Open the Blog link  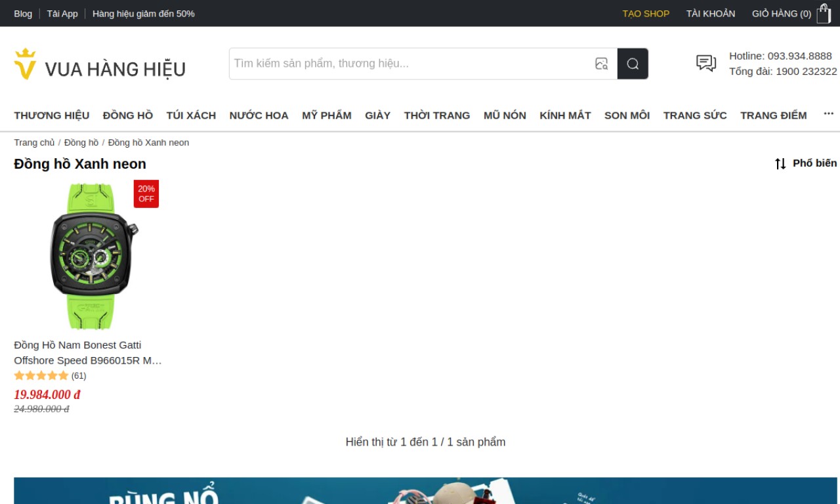pyautogui.click(x=23, y=13)
